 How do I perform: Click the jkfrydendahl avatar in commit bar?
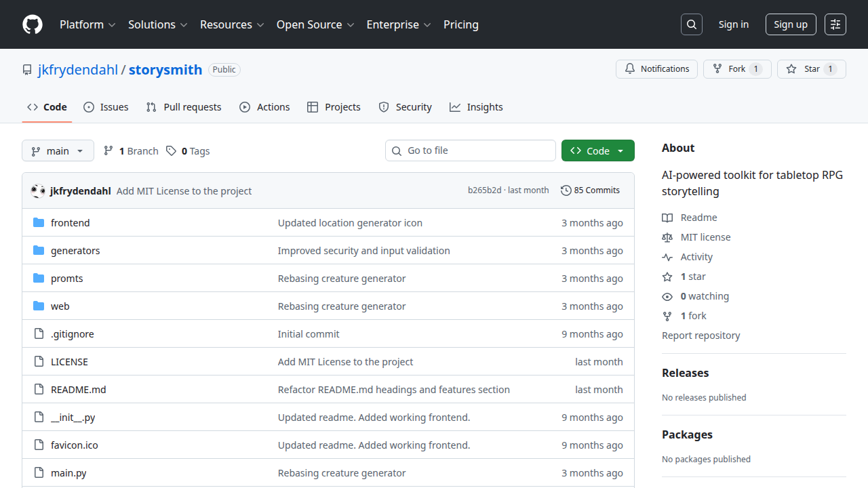[x=38, y=191]
